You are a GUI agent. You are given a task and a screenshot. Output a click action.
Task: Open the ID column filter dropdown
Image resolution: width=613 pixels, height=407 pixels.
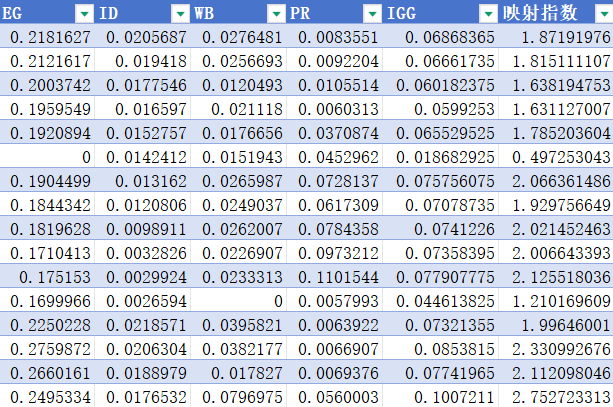click(x=180, y=13)
